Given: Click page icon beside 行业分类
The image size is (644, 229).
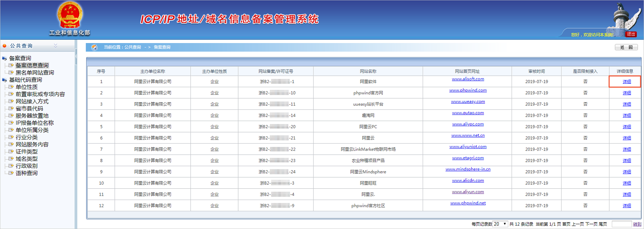Looking at the screenshot, I should [11, 137].
